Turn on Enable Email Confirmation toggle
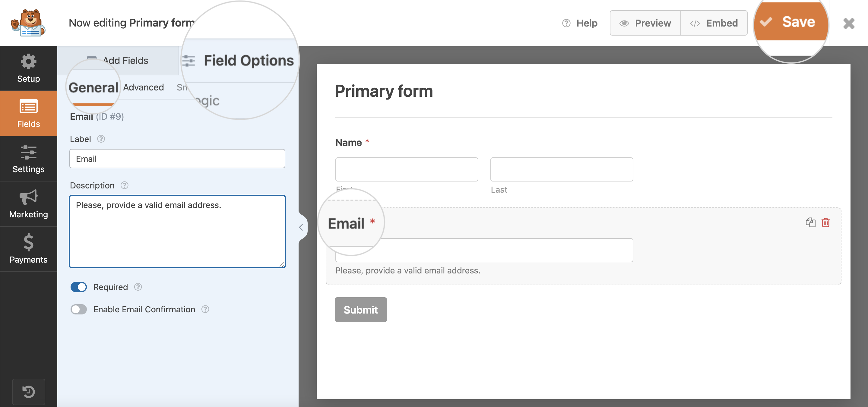868x407 pixels. [x=78, y=309]
